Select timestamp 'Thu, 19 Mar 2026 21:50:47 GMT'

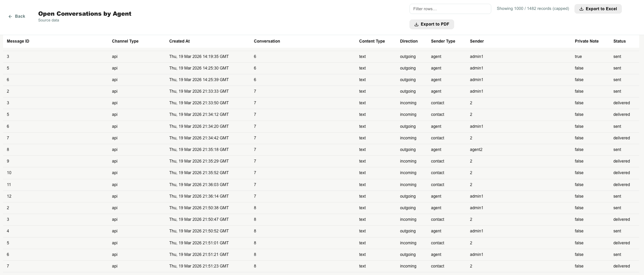tap(199, 219)
